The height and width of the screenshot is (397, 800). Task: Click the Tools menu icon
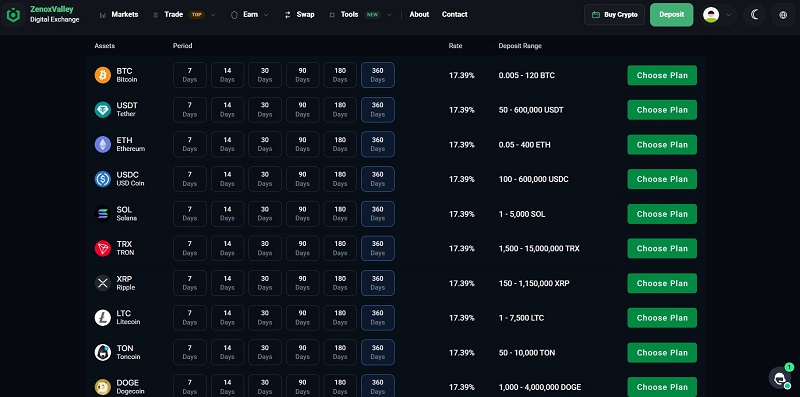click(x=332, y=15)
